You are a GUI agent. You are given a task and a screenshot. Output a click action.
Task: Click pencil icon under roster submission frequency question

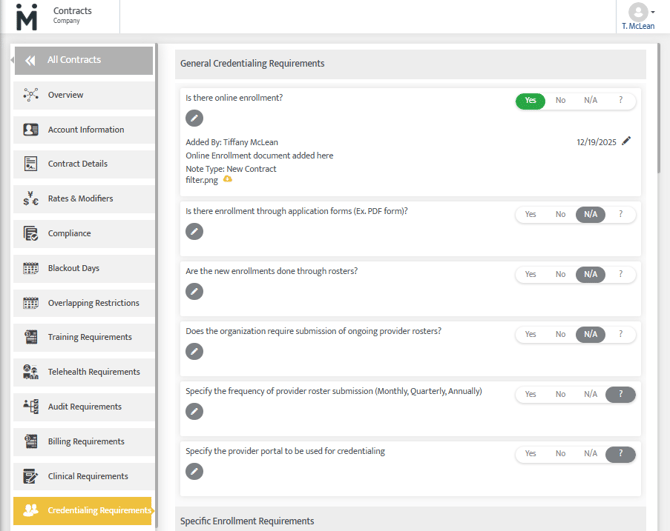coord(194,411)
